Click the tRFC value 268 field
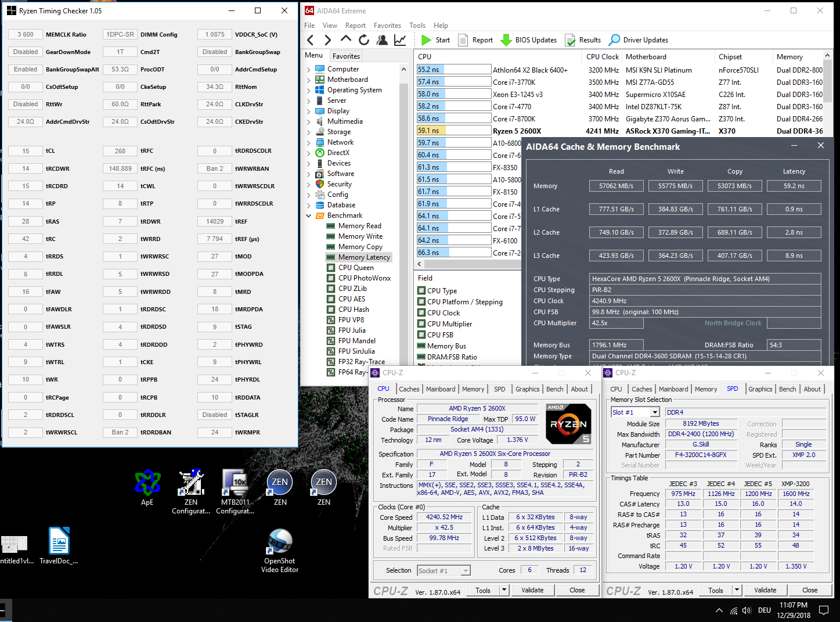 [x=120, y=151]
